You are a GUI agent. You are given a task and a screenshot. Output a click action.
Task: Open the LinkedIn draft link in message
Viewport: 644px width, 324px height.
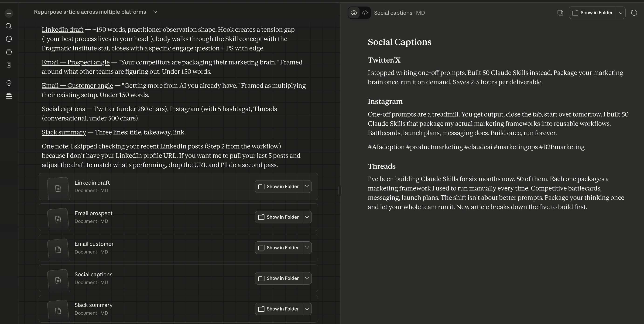62,30
